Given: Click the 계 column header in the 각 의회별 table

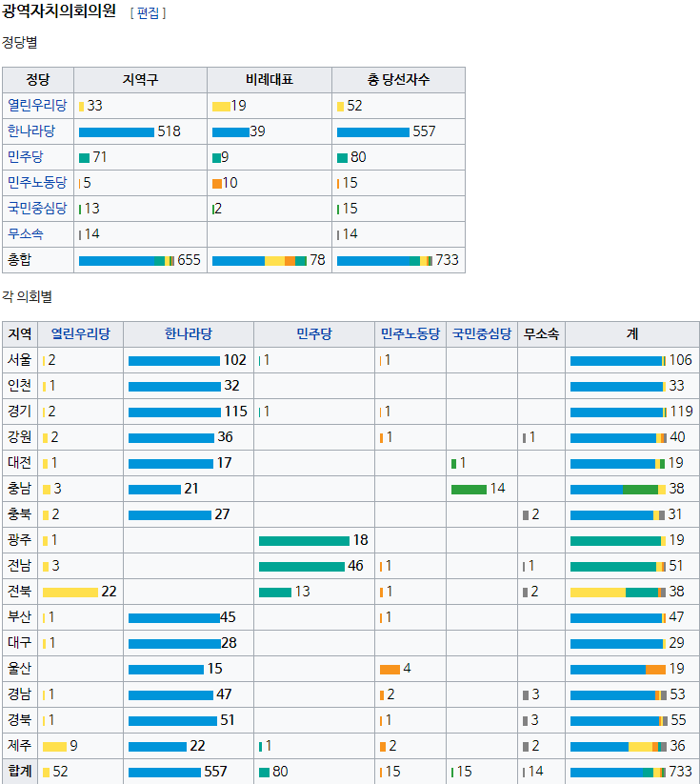Looking at the screenshot, I should [x=632, y=334].
